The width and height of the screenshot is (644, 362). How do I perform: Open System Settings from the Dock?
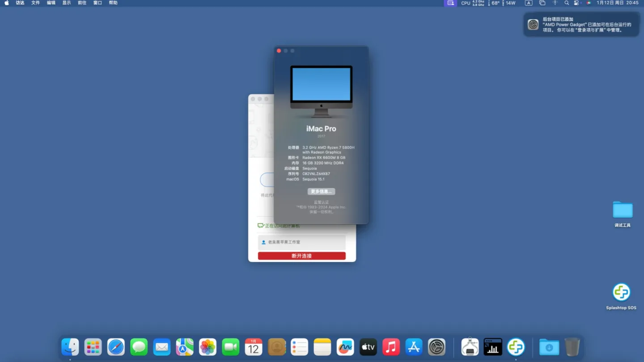coord(436,347)
